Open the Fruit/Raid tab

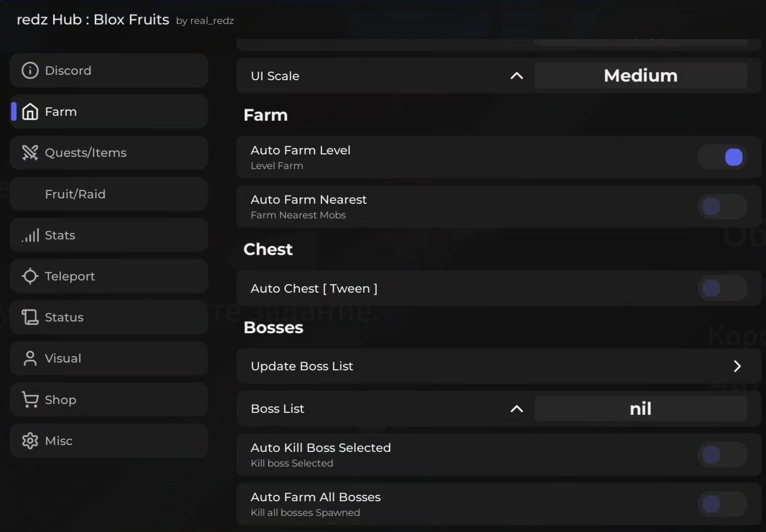pyautogui.click(x=75, y=194)
